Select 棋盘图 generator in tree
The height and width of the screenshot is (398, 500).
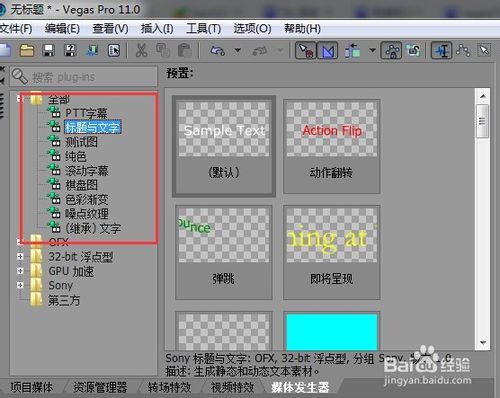pyautogui.click(x=81, y=185)
